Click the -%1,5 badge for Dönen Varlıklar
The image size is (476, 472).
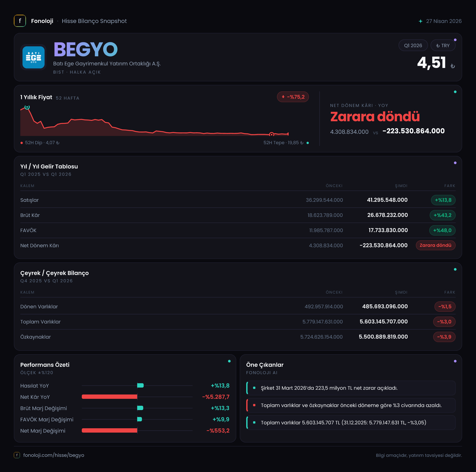tap(445, 307)
